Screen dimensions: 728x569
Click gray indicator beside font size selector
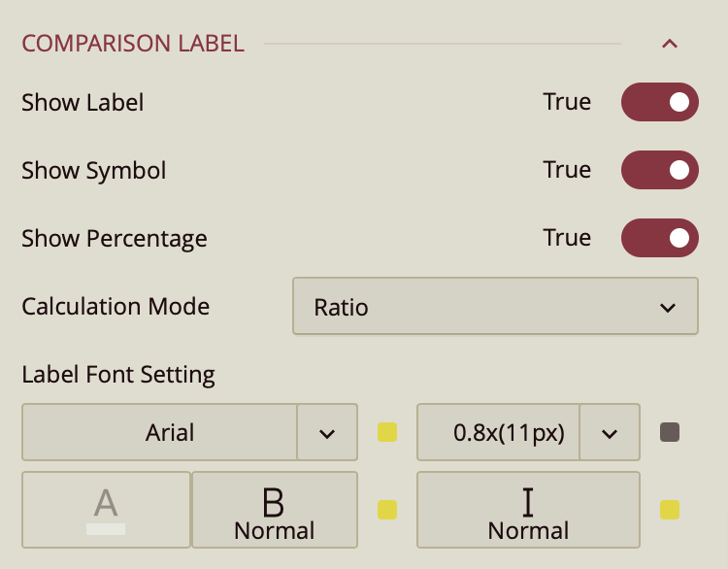click(670, 432)
